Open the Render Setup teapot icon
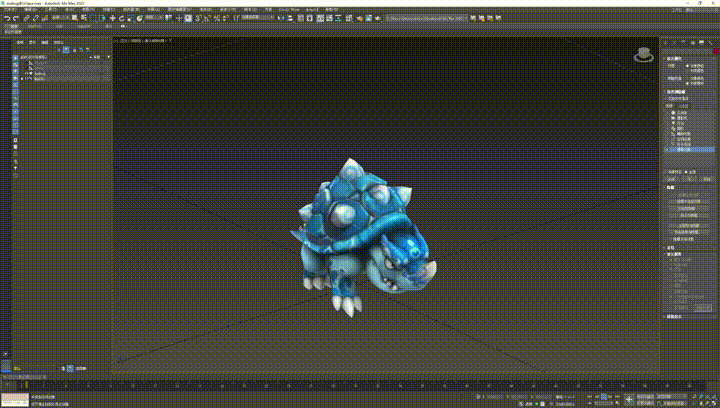Screen dimensions: 720x408 [x=360, y=18]
